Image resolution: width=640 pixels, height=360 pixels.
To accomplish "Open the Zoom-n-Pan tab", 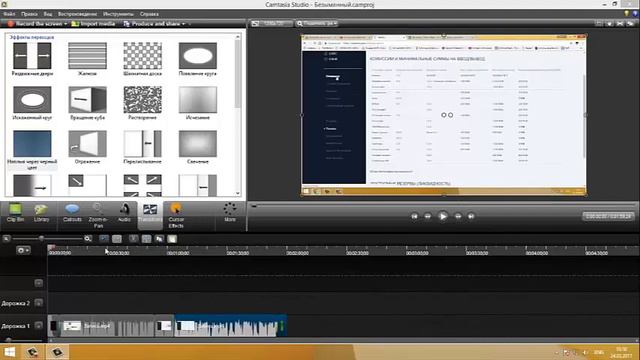I will [x=98, y=215].
